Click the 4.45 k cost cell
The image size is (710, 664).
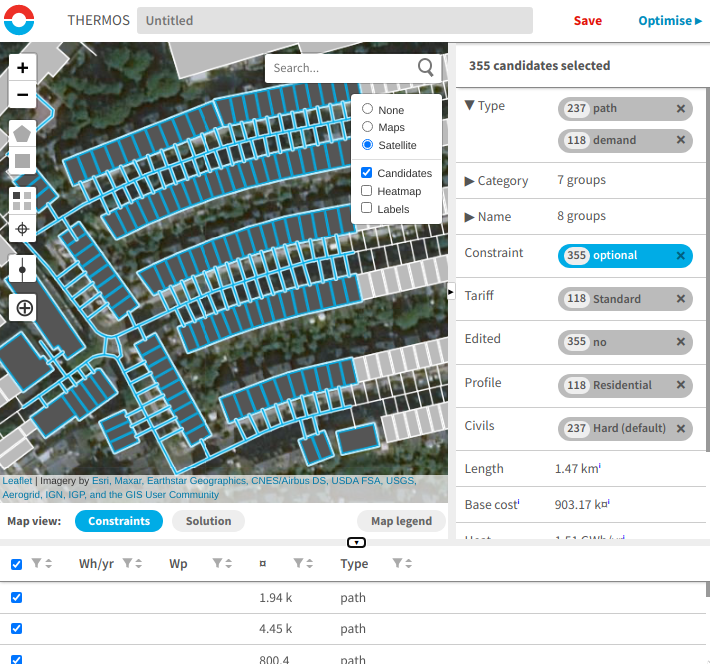pyautogui.click(x=275, y=629)
